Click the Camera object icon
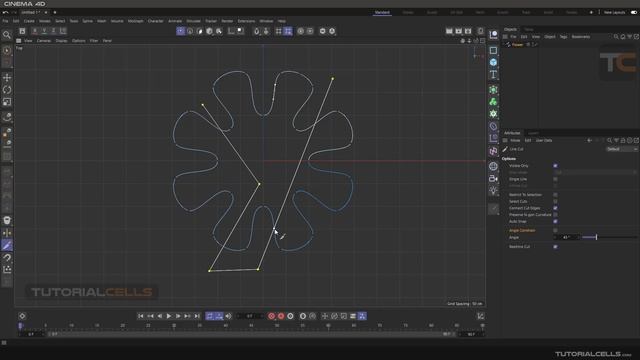Screen dimensions: 640x360 tap(493, 178)
